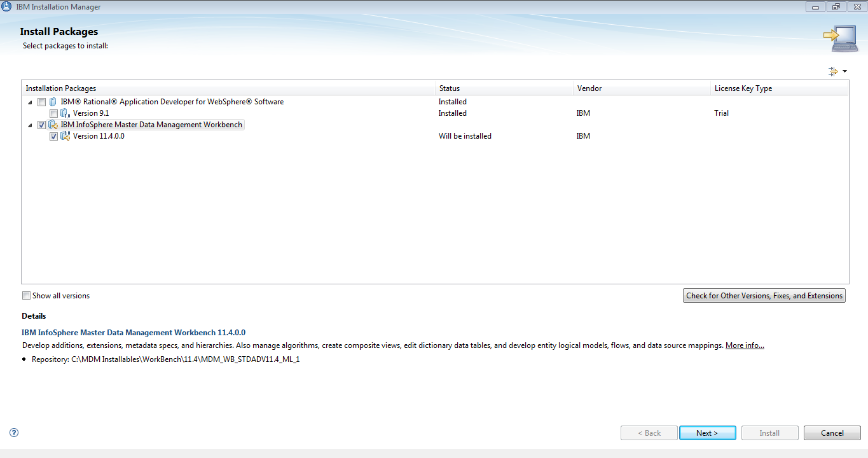Click IBM vendor cell for Version 11.4.0.0
Image resolution: width=868 pixels, height=458 pixels.
[x=583, y=136]
